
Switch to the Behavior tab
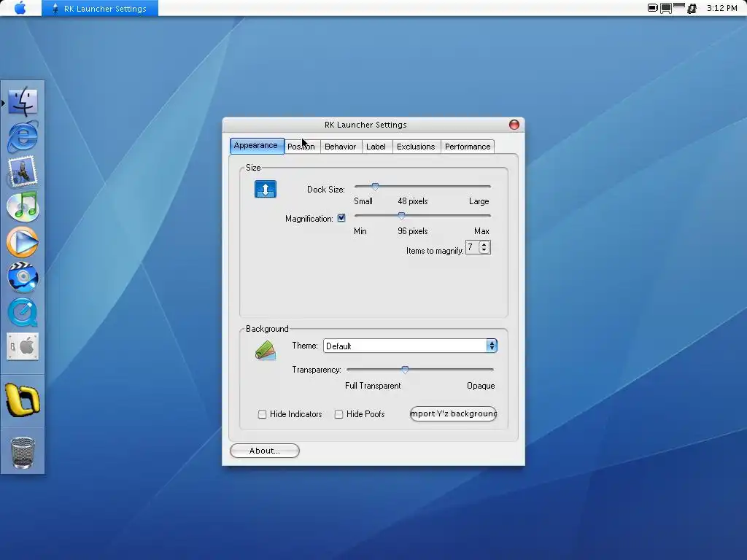pyautogui.click(x=340, y=147)
